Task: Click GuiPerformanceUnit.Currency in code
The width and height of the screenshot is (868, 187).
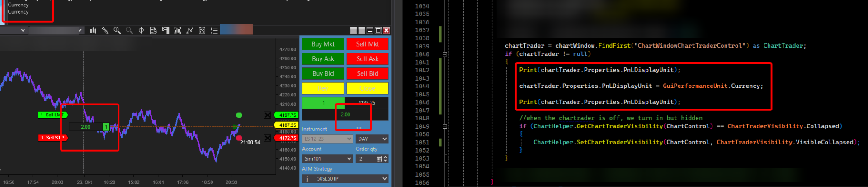Action: [712, 86]
